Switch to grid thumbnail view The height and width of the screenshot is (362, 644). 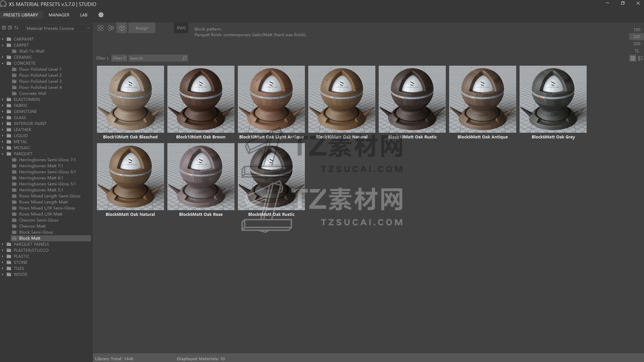click(x=633, y=58)
